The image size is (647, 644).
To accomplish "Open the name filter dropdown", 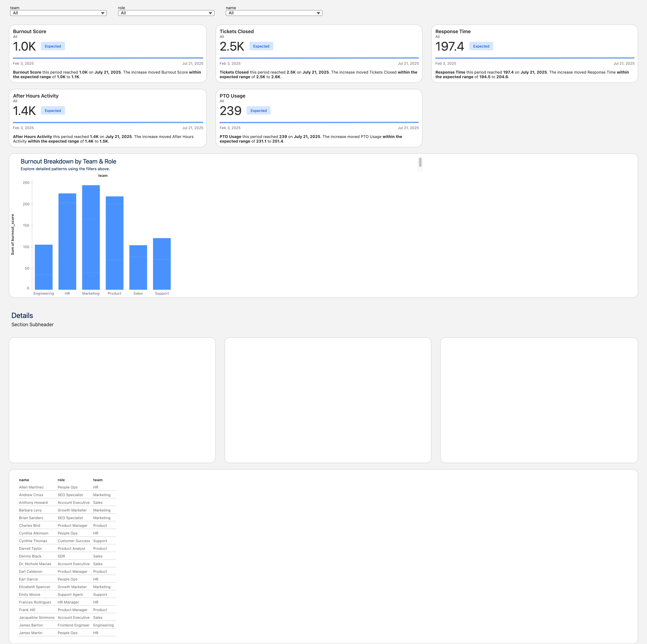I will tap(274, 13).
